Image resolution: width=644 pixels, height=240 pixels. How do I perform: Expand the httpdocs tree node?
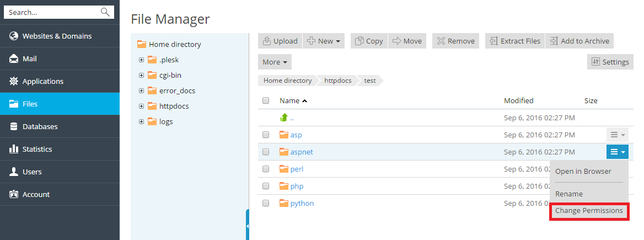click(142, 106)
